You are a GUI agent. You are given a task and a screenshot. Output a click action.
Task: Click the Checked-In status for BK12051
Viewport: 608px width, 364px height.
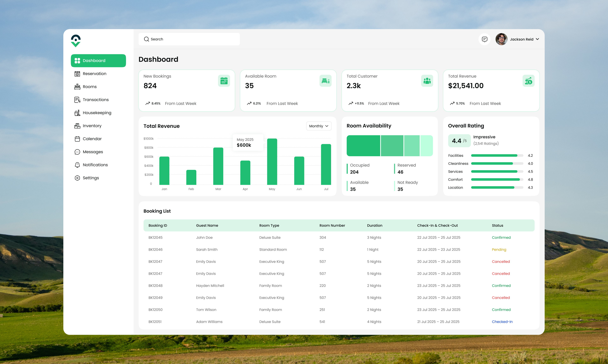502,322
